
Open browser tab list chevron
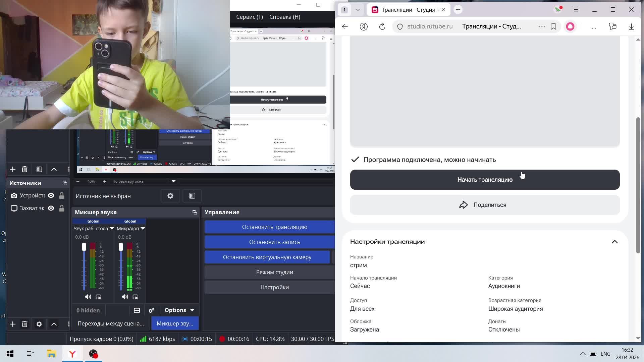click(x=358, y=10)
